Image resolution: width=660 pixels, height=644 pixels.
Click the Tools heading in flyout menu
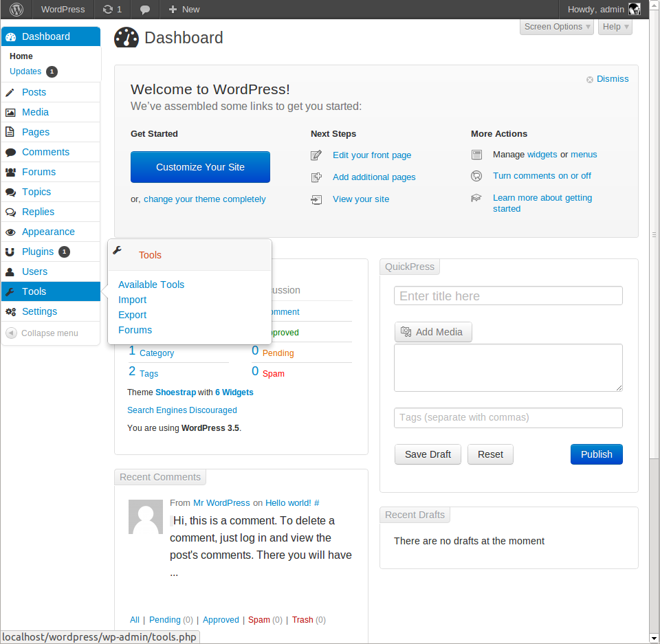click(x=150, y=256)
